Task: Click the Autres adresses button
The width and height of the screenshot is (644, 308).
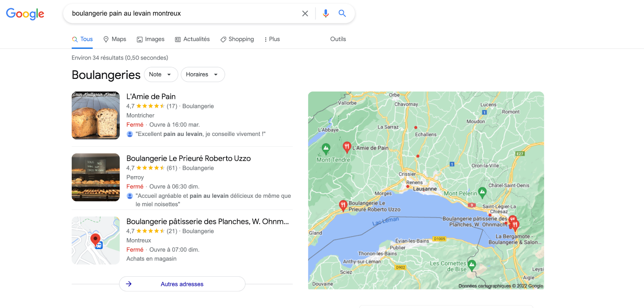Action: pos(182,284)
